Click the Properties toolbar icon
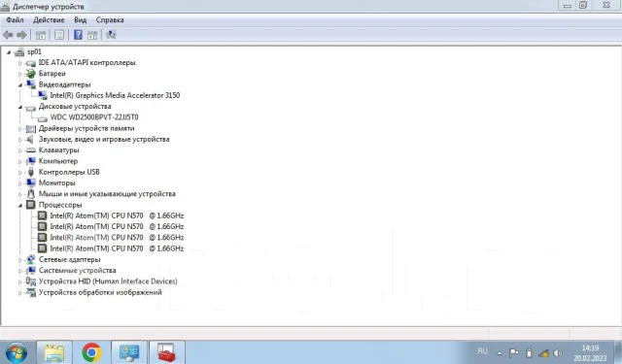622x364 pixels. point(59,35)
